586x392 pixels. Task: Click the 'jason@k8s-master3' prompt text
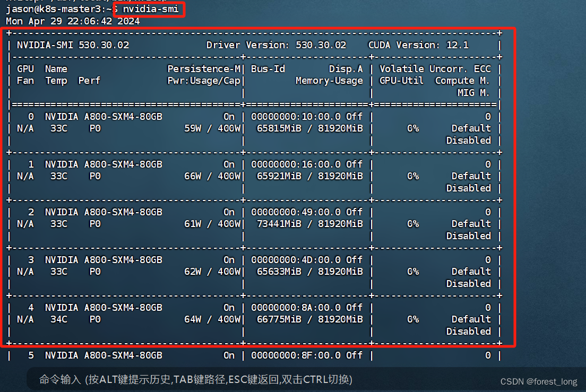point(53,9)
